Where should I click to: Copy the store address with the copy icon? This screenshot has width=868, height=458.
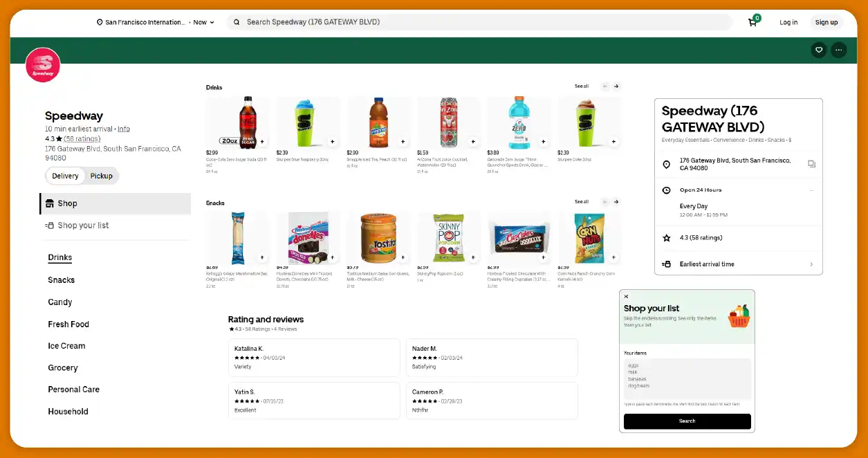811,163
